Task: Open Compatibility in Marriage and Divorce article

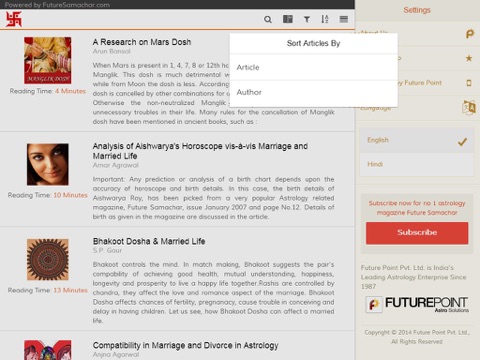Action: click(185, 345)
